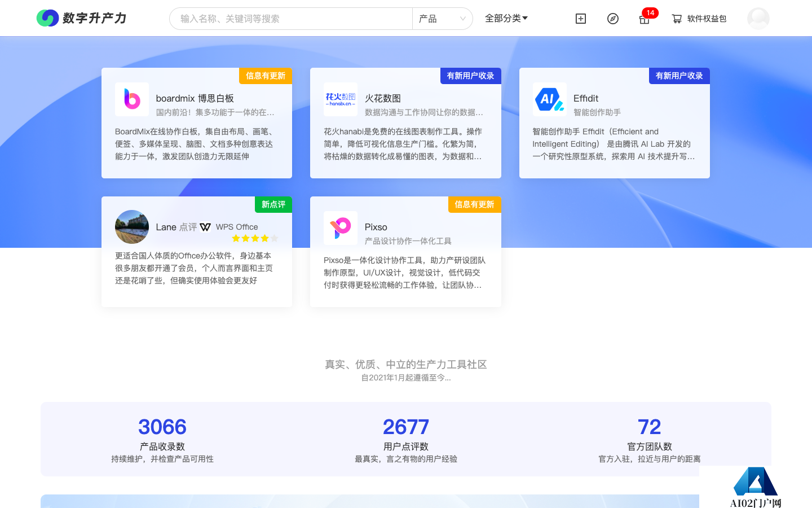812x508 pixels.
Task: Click the 持续维护，并检查产品可用性 caption
Action: [x=162, y=459]
